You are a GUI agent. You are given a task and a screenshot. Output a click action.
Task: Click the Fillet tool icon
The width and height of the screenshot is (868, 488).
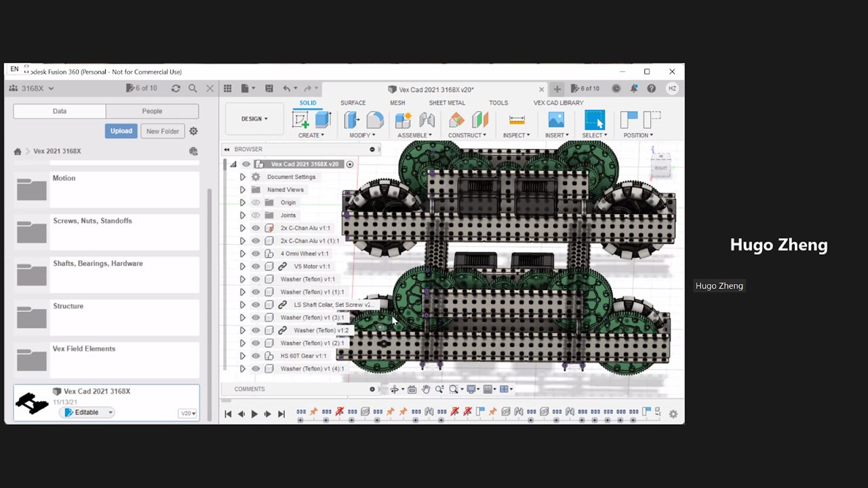point(374,120)
